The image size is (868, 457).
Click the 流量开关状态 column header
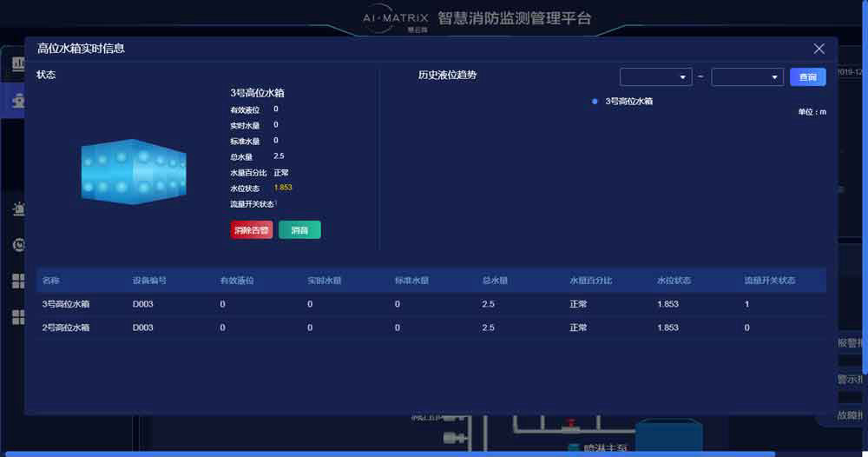click(x=770, y=281)
